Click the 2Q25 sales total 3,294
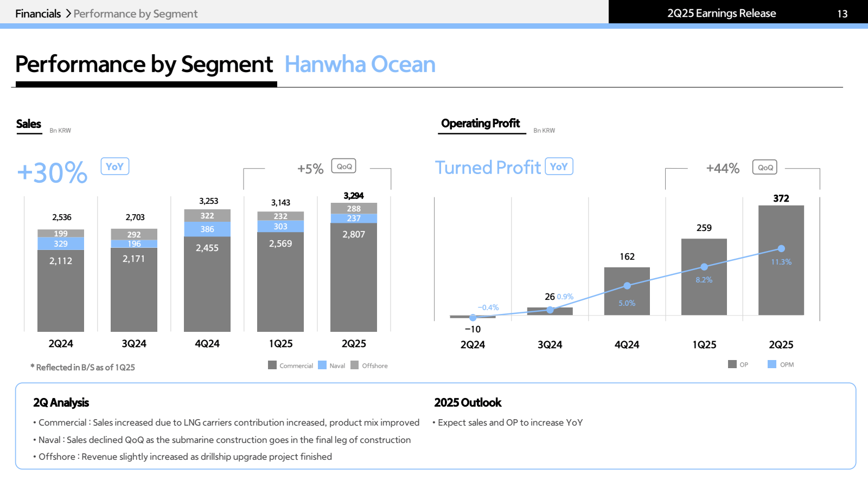This screenshot has height=488, width=868. pos(354,196)
